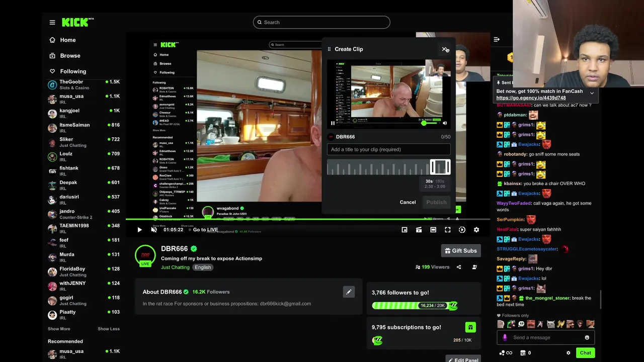Close the Create Clip dialog

tap(444, 49)
